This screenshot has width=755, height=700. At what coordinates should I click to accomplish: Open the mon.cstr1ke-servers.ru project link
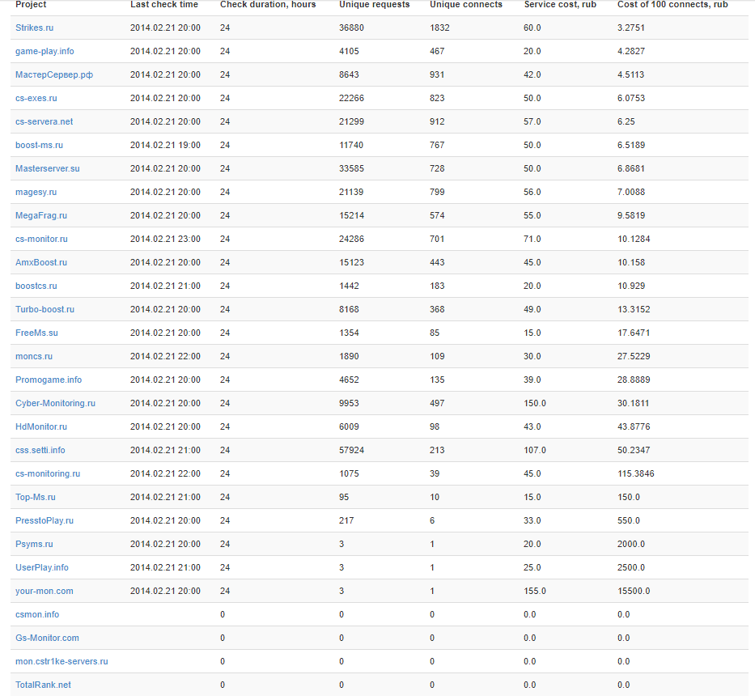click(x=62, y=661)
